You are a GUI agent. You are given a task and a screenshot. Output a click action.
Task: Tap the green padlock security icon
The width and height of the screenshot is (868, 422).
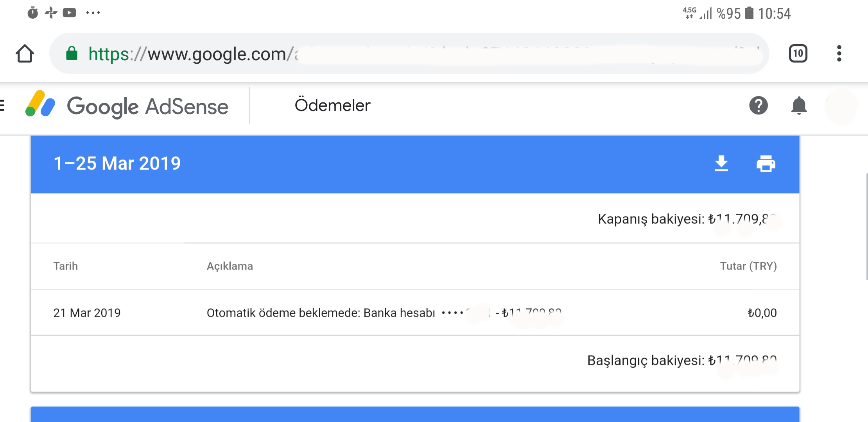(x=72, y=54)
